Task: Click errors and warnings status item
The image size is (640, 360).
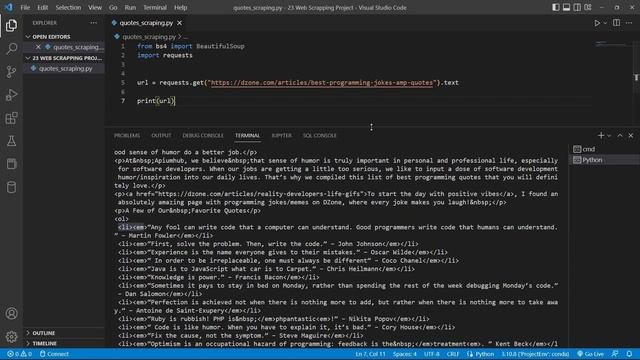Action: (x=19, y=354)
